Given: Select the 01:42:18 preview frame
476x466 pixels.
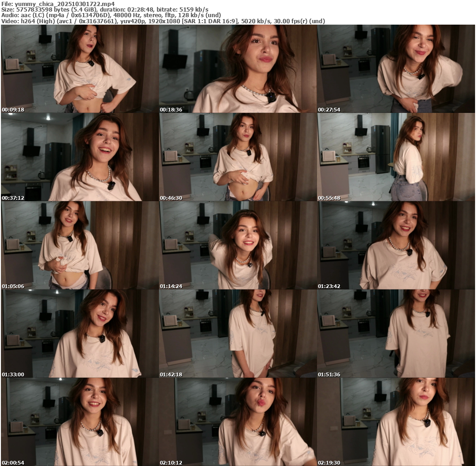Looking at the screenshot, I should [238, 334].
